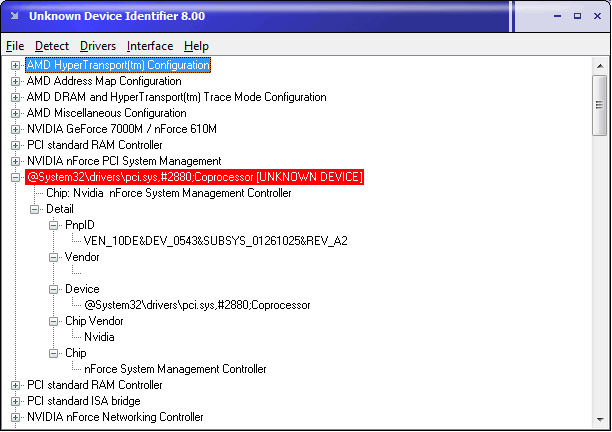Select AMD Address Map Configuration row

click(x=104, y=81)
